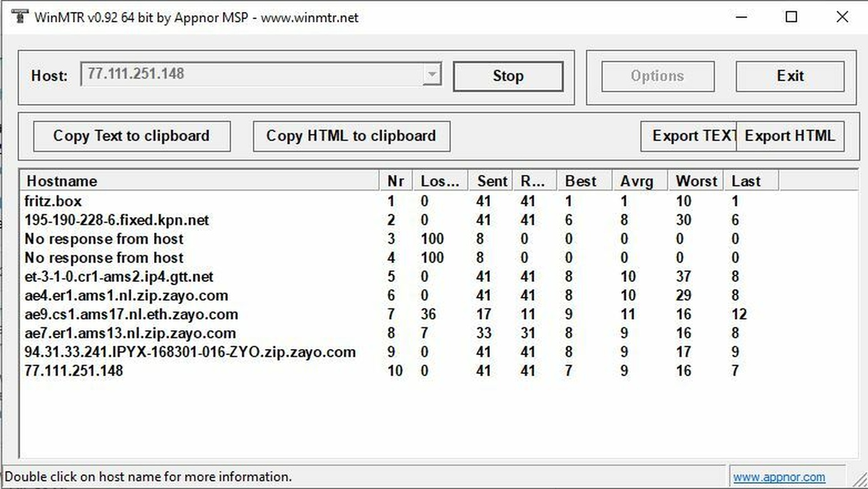Image resolution: width=868 pixels, height=489 pixels.
Task: Sort by Hostname column header
Action: point(200,181)
